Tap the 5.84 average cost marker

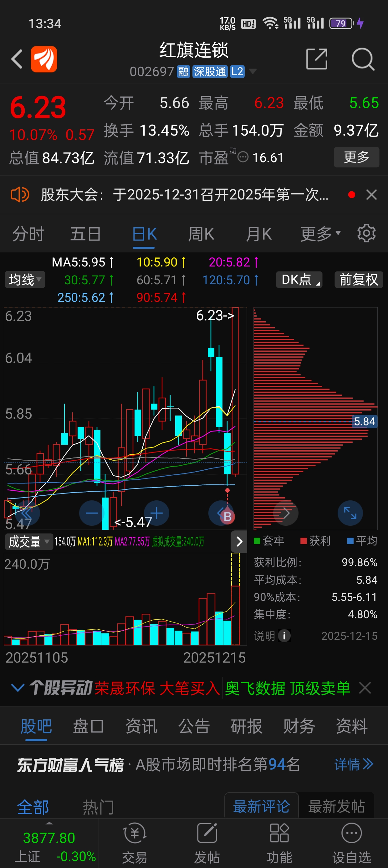[365, 421]
